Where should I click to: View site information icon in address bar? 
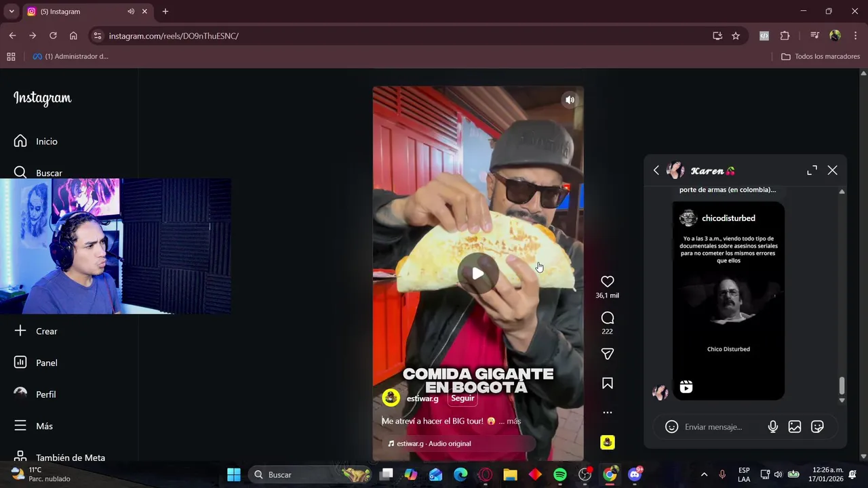97,36
